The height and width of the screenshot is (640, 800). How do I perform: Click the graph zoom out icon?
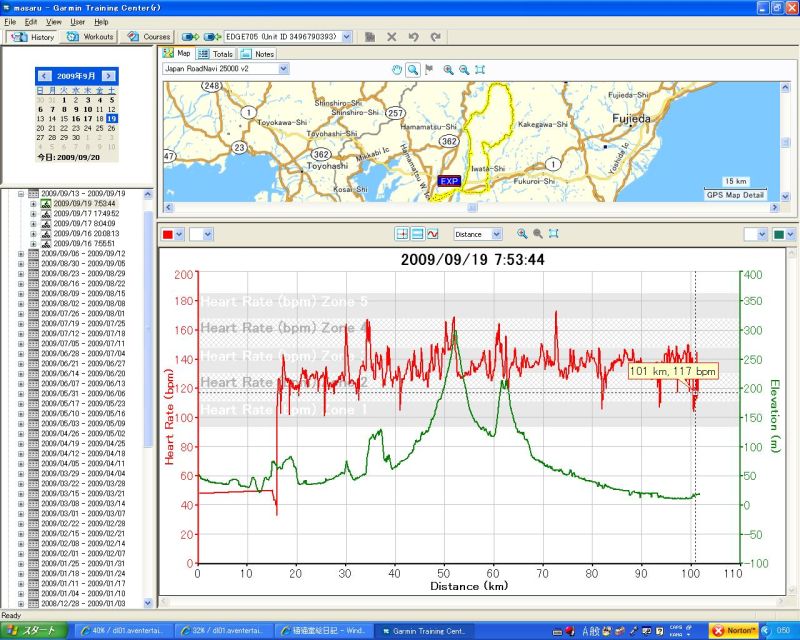coord(538,234)
